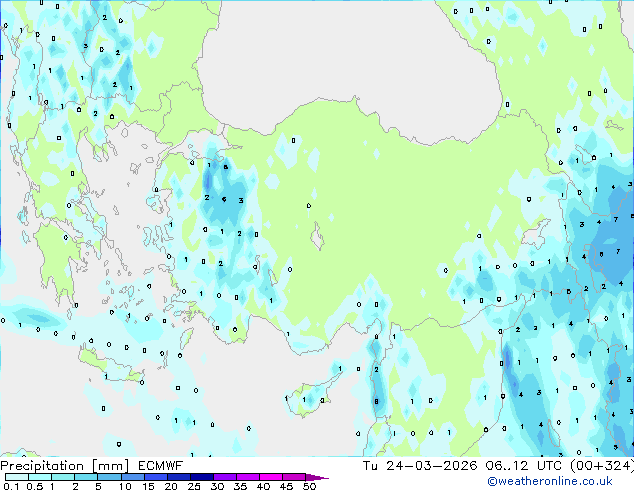Choose the 15–20 mm legend swatch
Image resolution: width=634 pixels, height=490 pixels.
(x=155, y=477)
